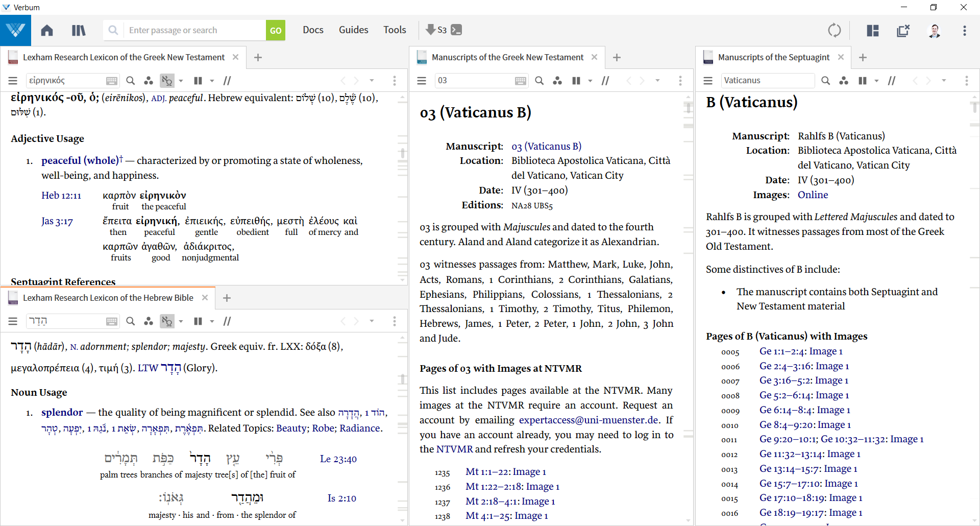
Task: Open the command terminal icon beside S3
Action: pyautogui.click(x=457, y=30)
